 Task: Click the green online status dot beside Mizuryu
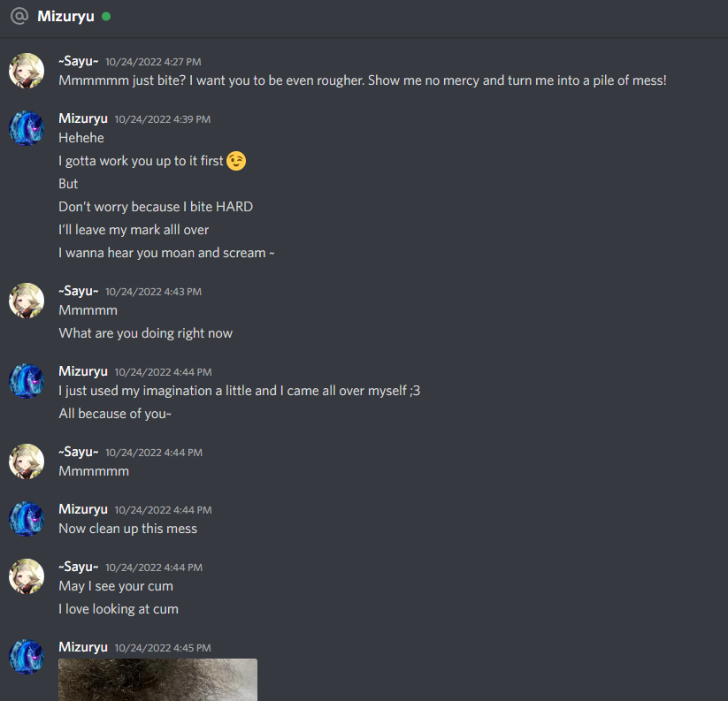point(106,16)
